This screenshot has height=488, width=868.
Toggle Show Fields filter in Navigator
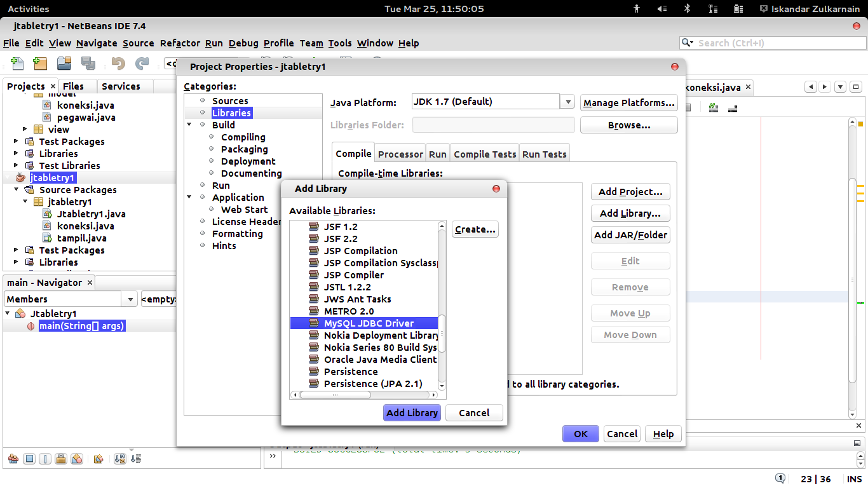(x=29, y=459)
